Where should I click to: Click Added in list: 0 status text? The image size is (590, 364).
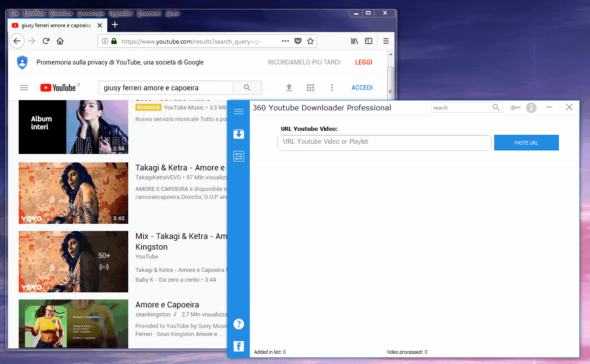tap(270, 352)
